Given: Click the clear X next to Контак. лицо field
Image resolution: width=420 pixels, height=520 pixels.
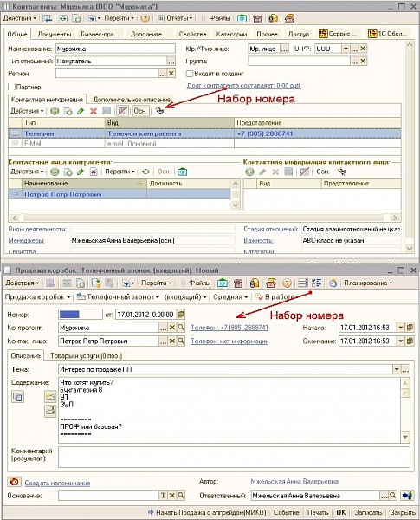Looking at the screenshot, I should [172, 341].
